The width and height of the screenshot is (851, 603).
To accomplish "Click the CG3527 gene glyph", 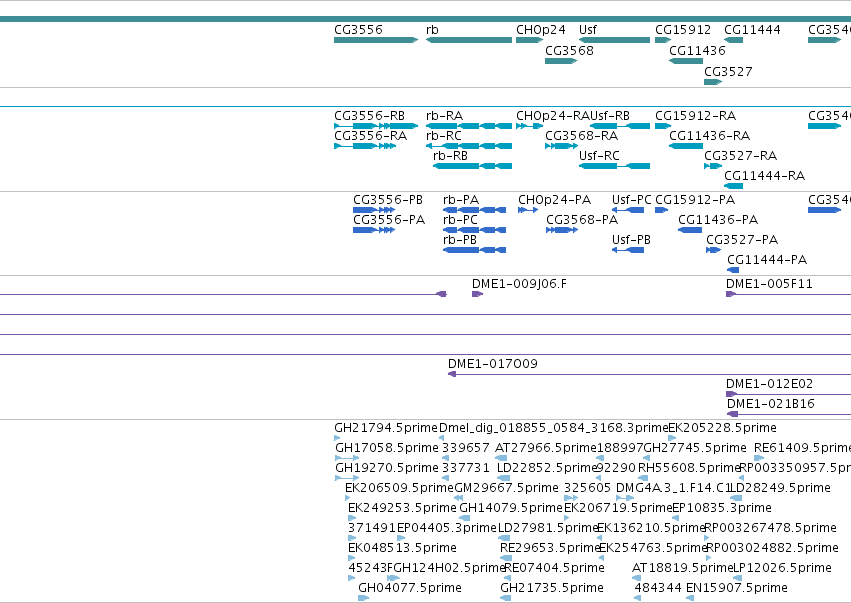I will pos(713,82).
